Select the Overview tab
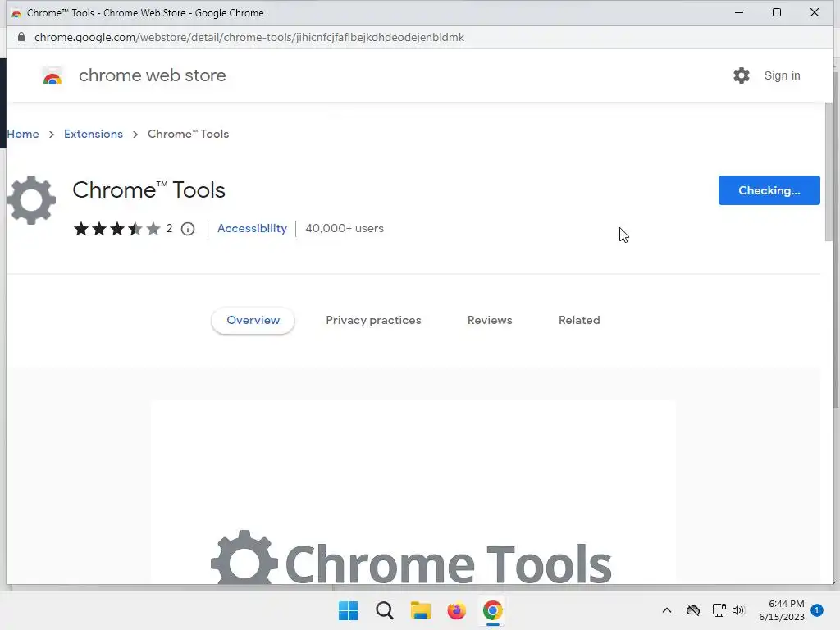This screenshot has height=630, width=840. click(253, 321)
